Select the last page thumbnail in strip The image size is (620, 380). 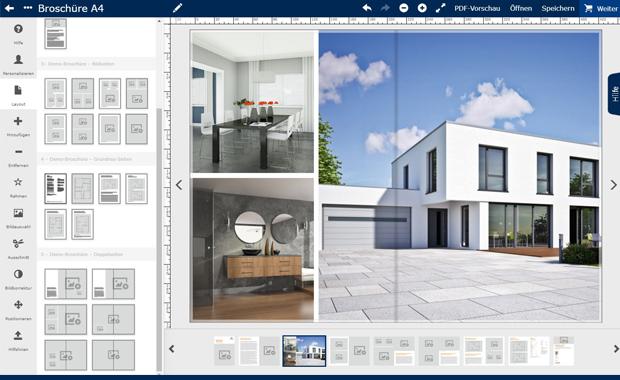564,351
